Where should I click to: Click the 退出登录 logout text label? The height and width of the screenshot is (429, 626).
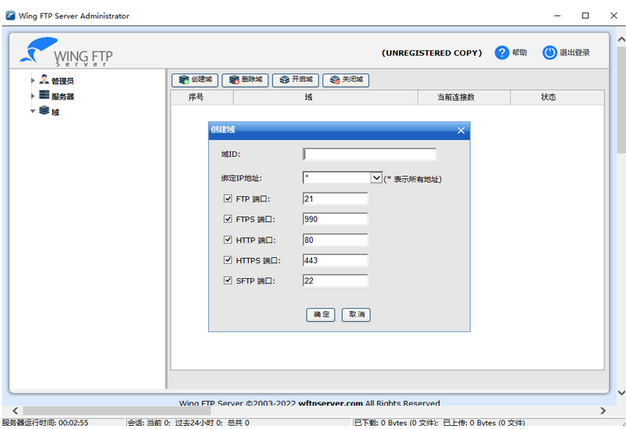(x=574, y=53)
